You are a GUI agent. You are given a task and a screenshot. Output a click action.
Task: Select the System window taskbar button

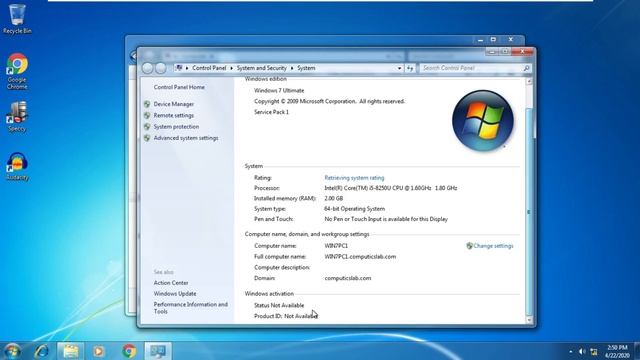tap(158, 351)
